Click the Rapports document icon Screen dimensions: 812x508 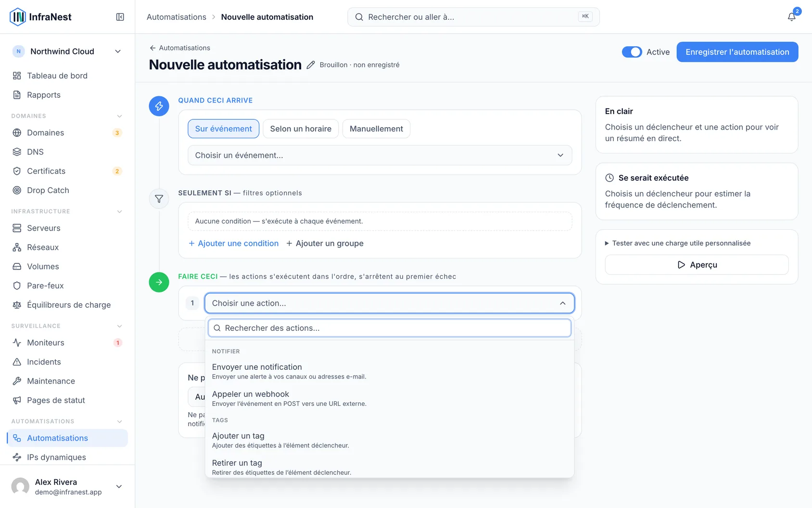[17, 95]
